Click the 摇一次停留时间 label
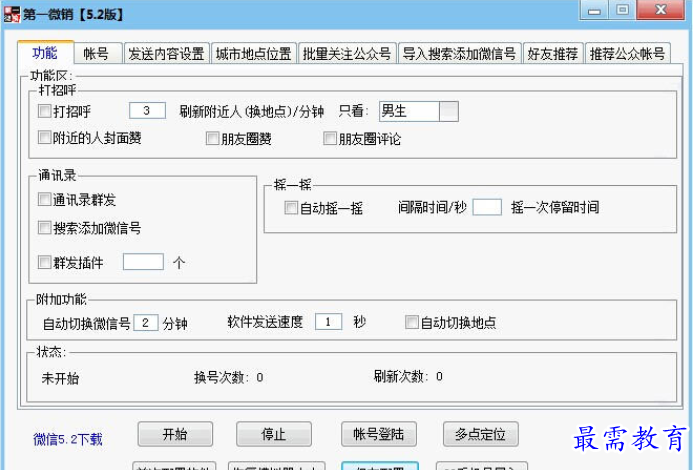Image resolution: width=695 pixels, height=470 pixels. click(555, 207)
